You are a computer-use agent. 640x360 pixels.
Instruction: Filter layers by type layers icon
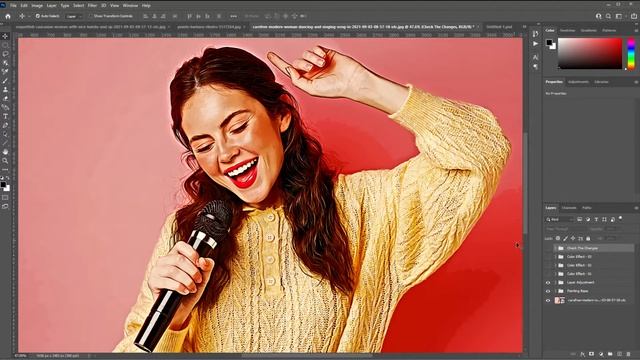pyautogui.click(x=596, y=220)
